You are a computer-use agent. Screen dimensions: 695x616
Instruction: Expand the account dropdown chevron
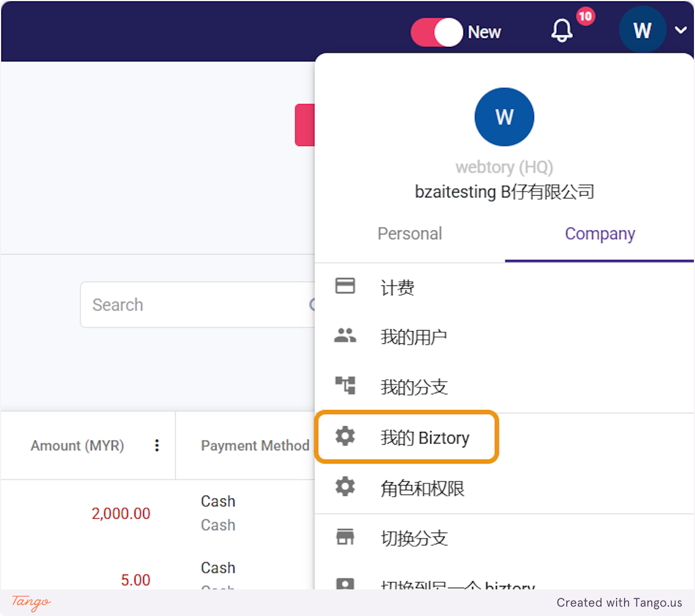tap(681, 30)
